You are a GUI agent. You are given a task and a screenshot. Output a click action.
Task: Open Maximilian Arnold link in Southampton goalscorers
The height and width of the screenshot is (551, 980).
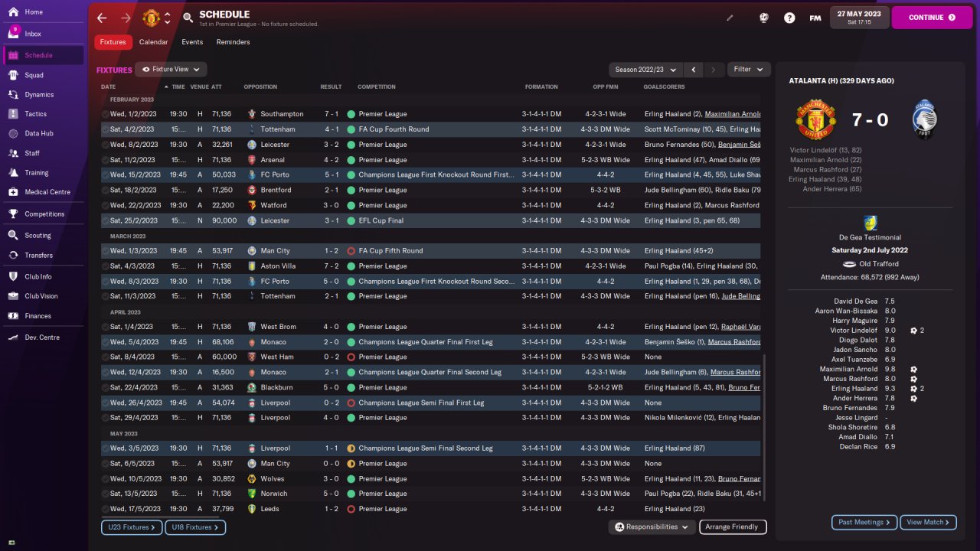[733, 114]
